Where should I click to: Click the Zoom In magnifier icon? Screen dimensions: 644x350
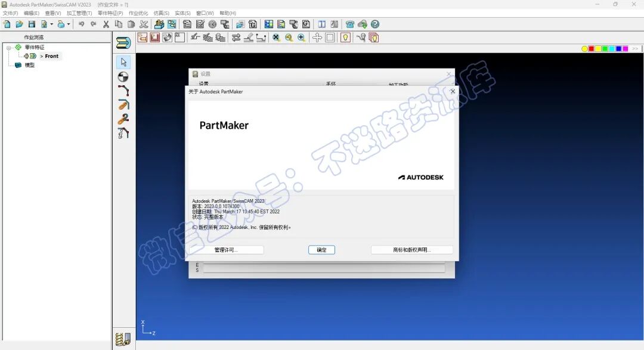[x=302, y=38]
